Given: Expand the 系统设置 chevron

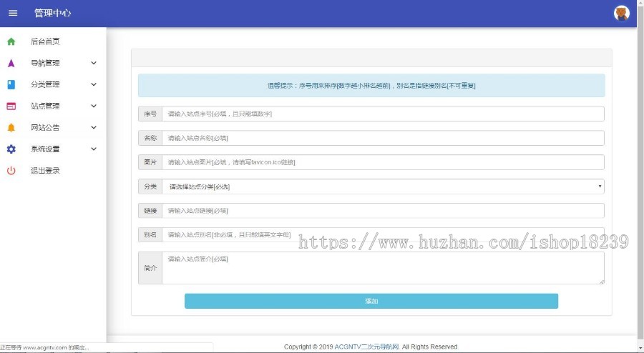Looking at the screenshot, I should [94, 149].
